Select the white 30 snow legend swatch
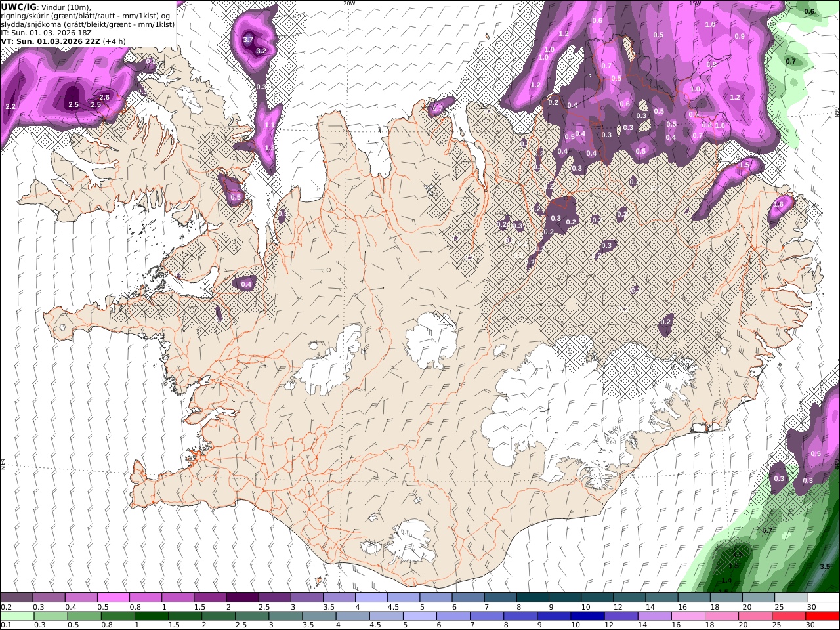The height and width of the screenshot is (630, 840). 822,598
